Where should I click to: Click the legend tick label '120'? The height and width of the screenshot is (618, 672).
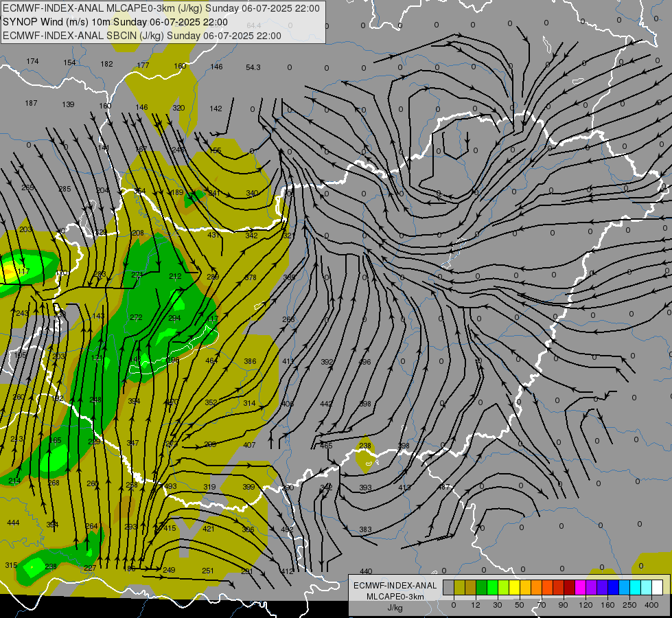coord(586,605)
